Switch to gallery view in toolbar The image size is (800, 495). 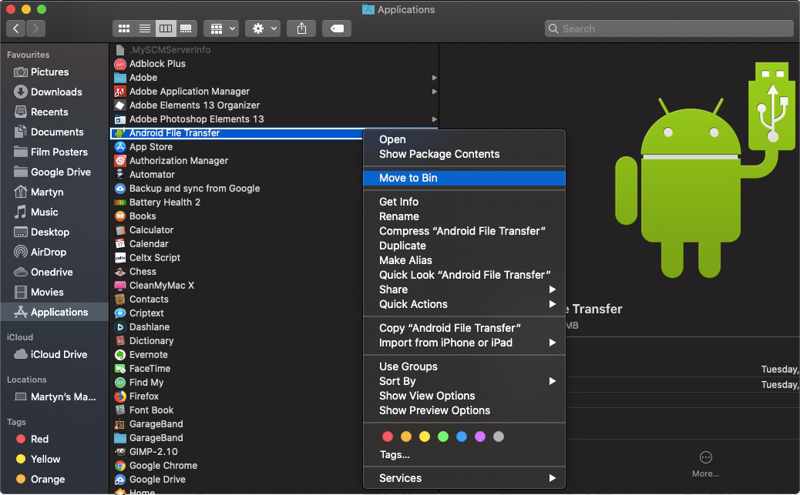[x=187, y=29]
